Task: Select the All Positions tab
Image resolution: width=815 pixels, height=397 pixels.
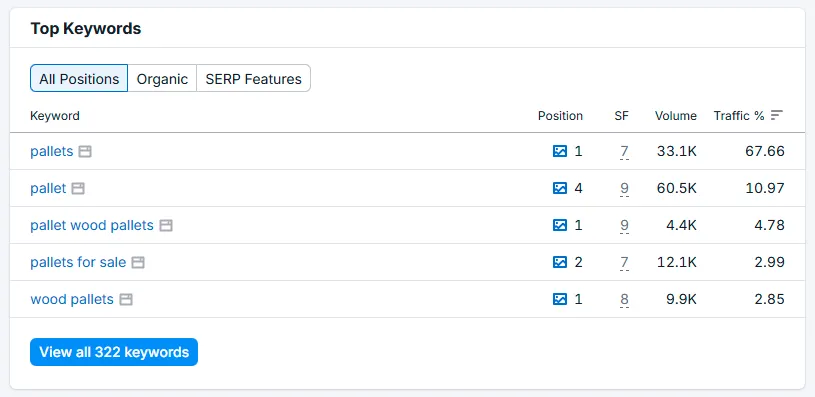Action: click(79, 78)
